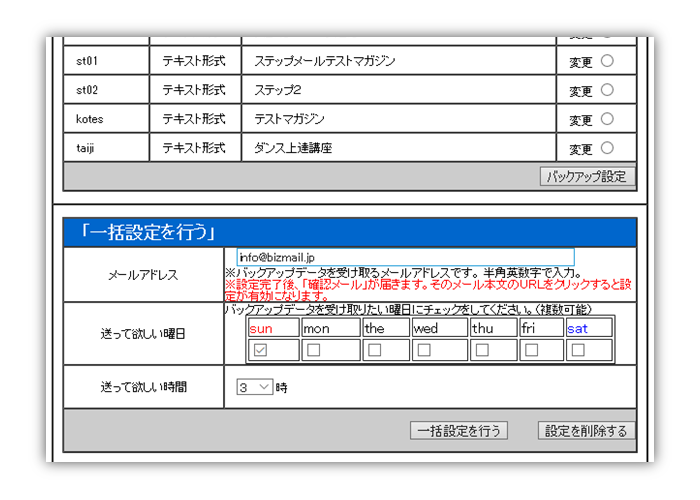
Task: Click the テキスト形式 cell in taiji row
Action: click(195, 148)
